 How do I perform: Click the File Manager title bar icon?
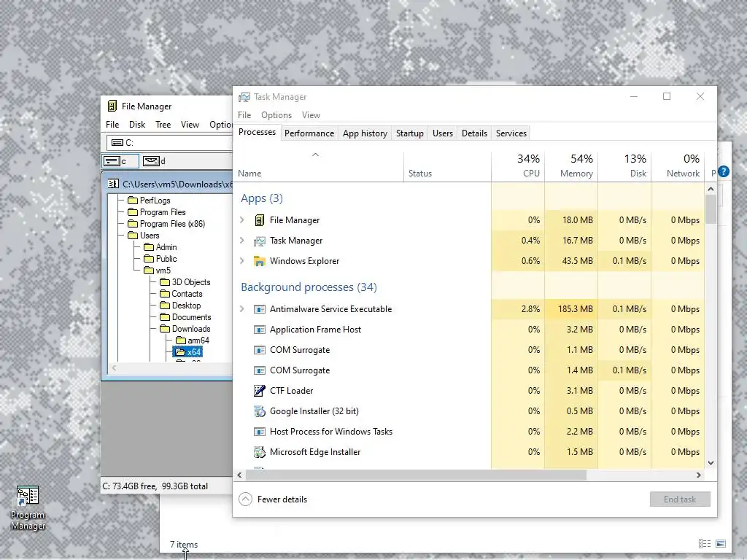[112, 106]
